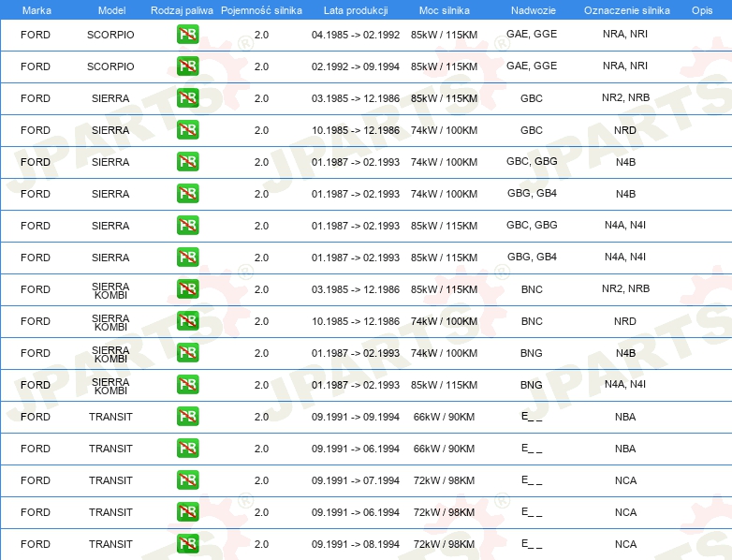Click GAE, GGE in row starting 02.1992

point(532,66)
